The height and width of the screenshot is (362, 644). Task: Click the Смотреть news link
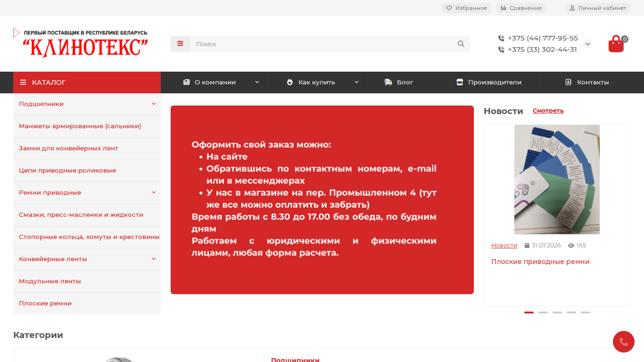coord(548,111)
